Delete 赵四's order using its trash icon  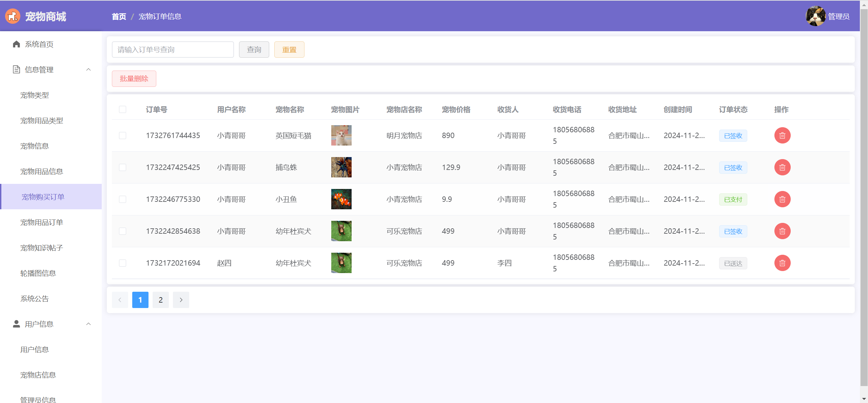(x=782, y=263)
